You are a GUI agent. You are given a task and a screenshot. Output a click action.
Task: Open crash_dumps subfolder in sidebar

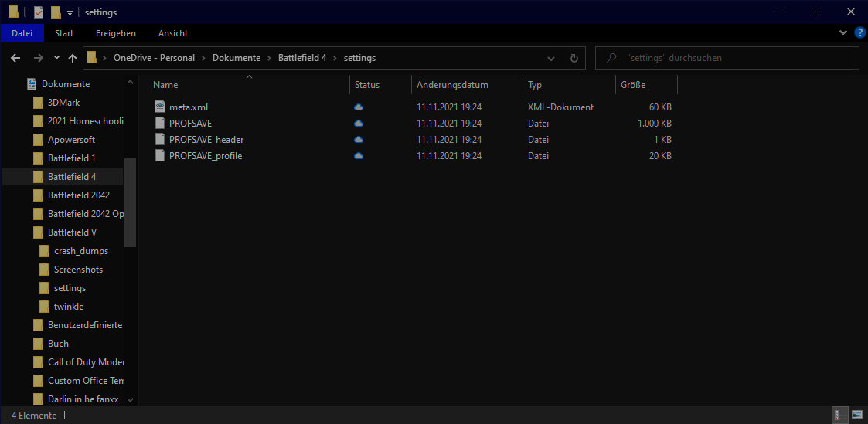[x=81, y=251]
